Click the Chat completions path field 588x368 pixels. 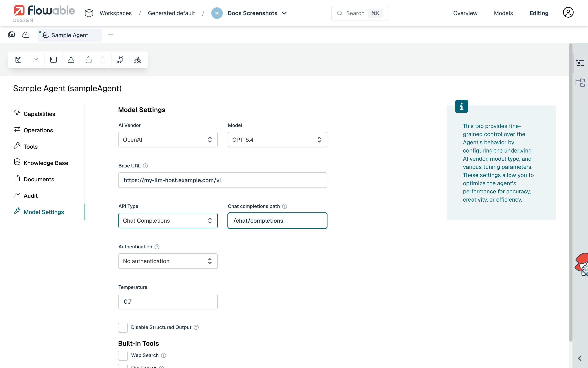[277, 221]
